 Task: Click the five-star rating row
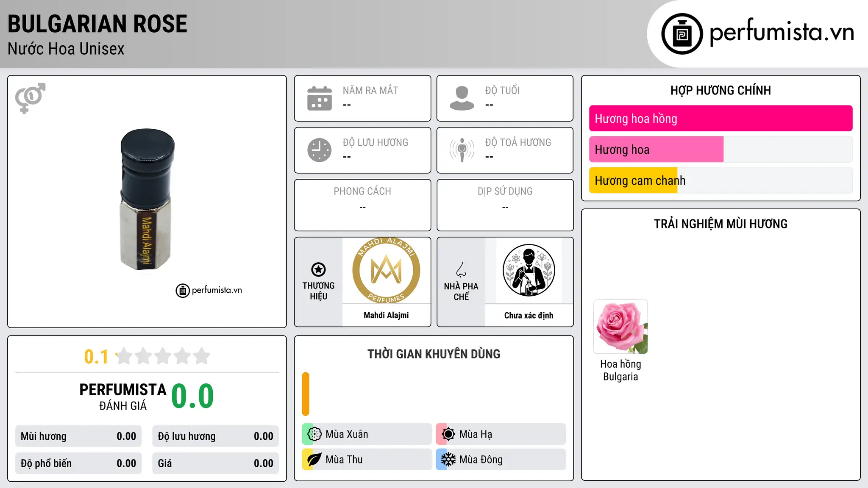pos(163,356)
